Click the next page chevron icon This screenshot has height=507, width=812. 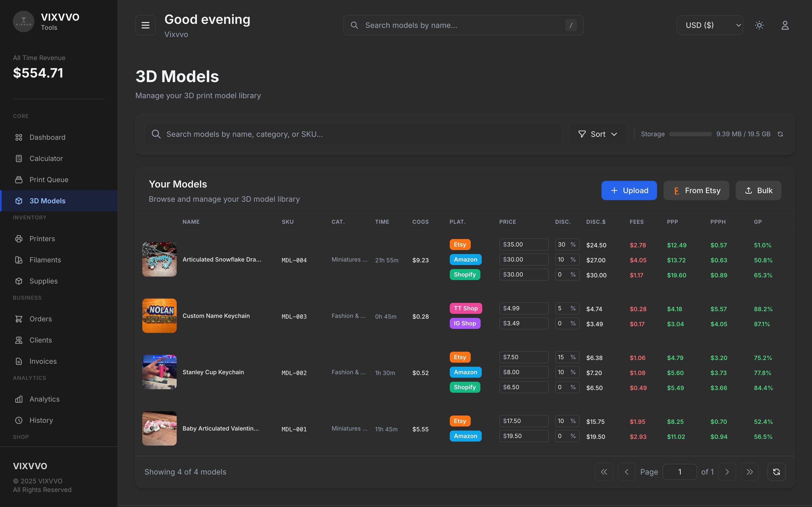pos(727,472)
